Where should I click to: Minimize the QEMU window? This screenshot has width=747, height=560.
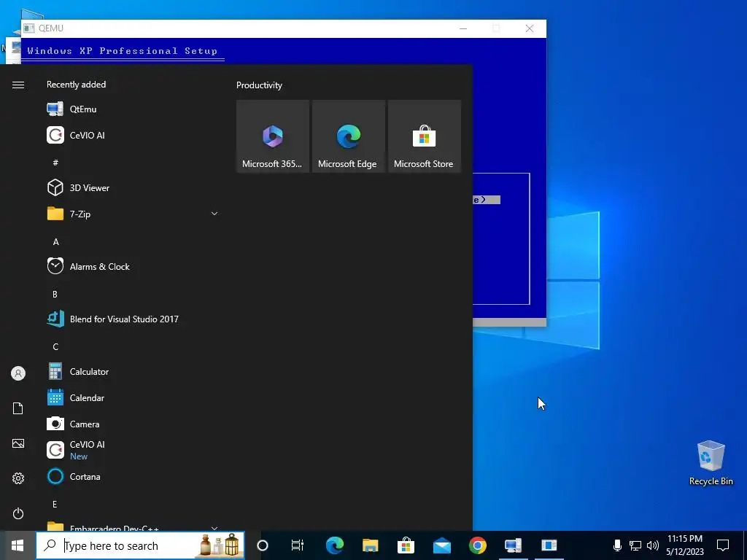pyautogui.click(x=463, y=28)
